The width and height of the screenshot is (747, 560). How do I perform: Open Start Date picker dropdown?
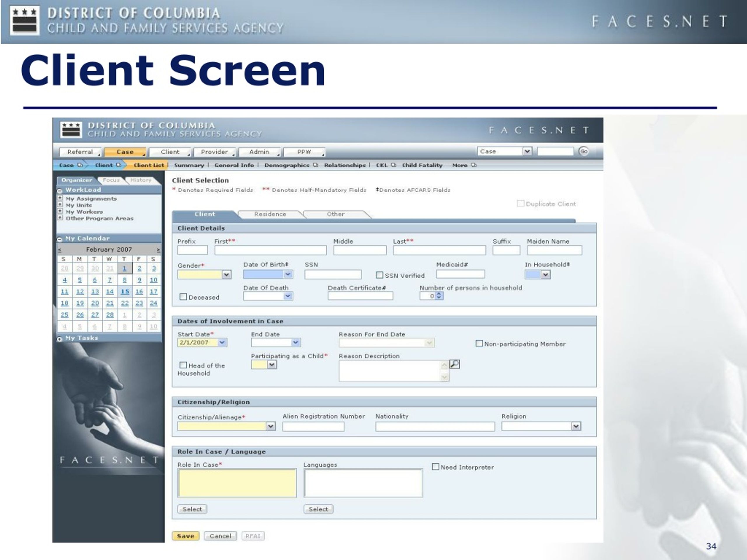[222, 342]
